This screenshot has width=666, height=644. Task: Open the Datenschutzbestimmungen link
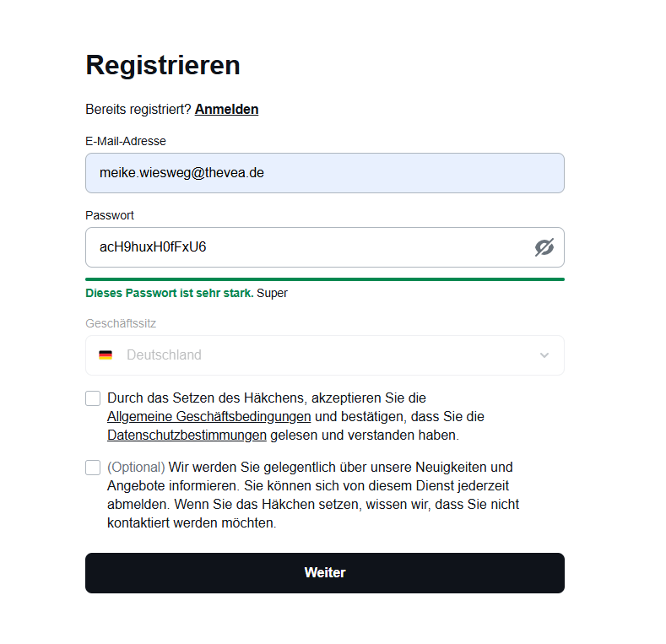point(187,436)
